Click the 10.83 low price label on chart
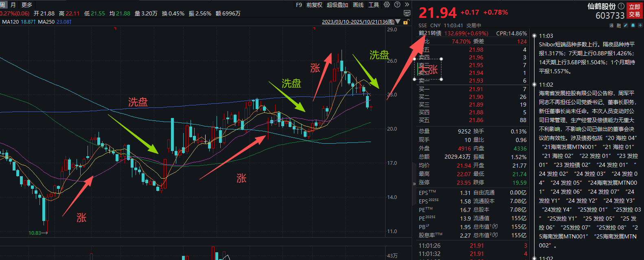The width and height of the screenshot is (644, 260). coord(35,233)
